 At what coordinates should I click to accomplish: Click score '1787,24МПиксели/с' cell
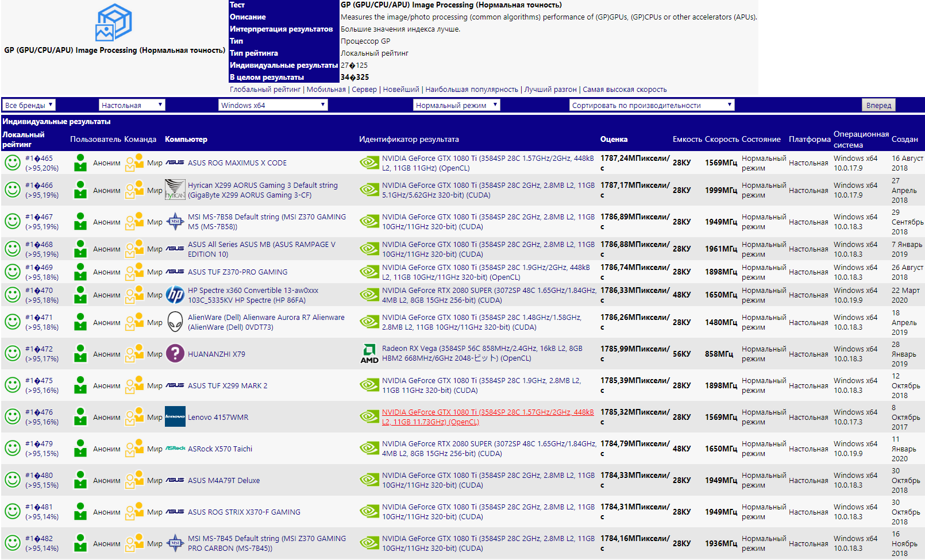click(635, 163)
